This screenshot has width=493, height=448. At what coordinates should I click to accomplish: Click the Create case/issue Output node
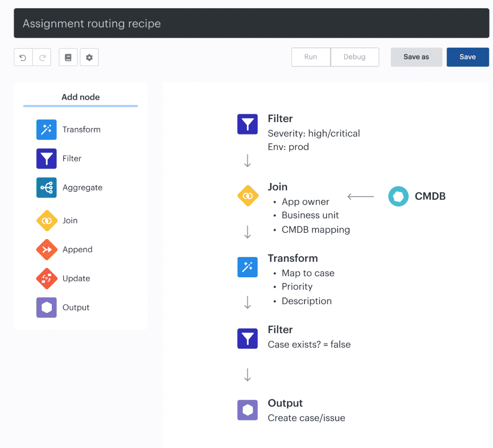click(248, 410)
